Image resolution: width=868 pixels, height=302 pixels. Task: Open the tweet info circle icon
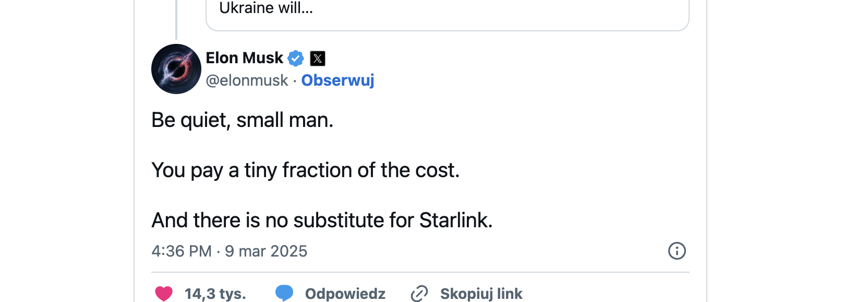point(677,251)
